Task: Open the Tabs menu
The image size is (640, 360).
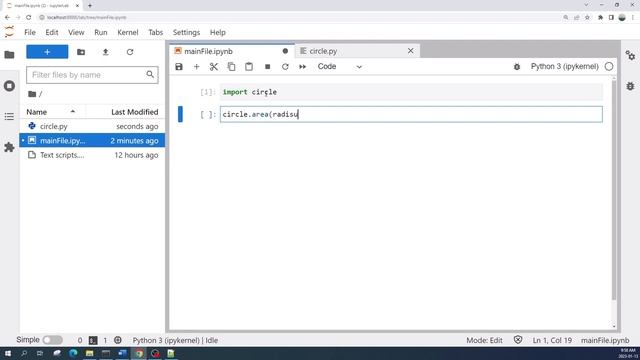Action: (x=156, y=32)
